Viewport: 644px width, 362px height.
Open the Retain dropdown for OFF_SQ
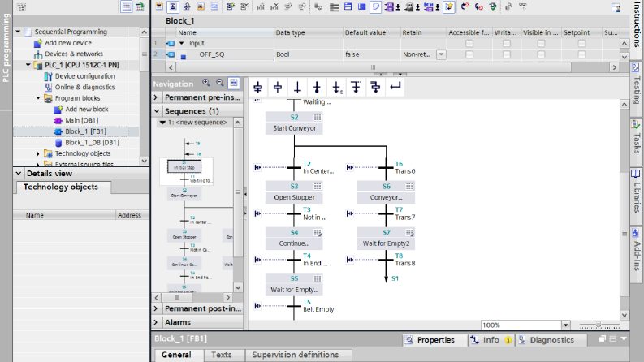coord(441,54)
